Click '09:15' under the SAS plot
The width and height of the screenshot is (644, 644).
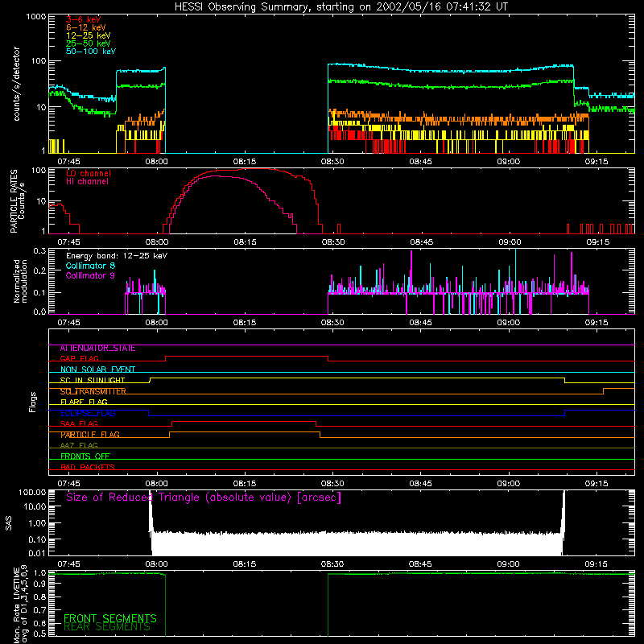point(596,564)
